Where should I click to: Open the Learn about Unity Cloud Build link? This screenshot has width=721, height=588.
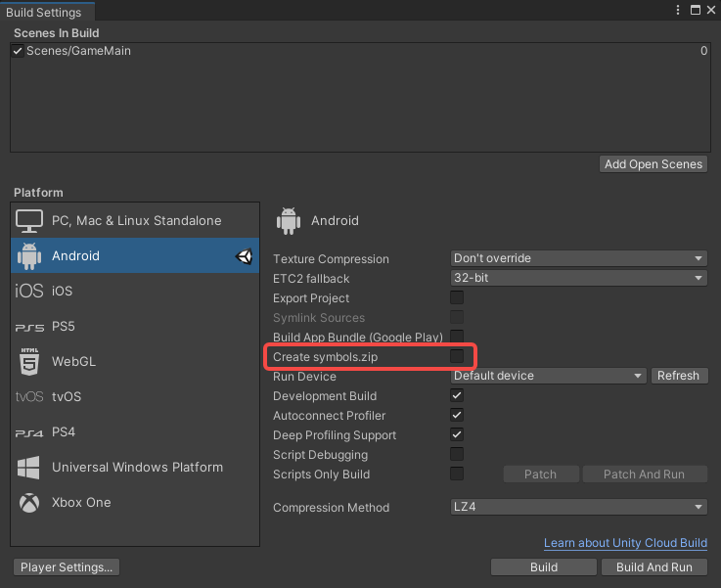625,543
